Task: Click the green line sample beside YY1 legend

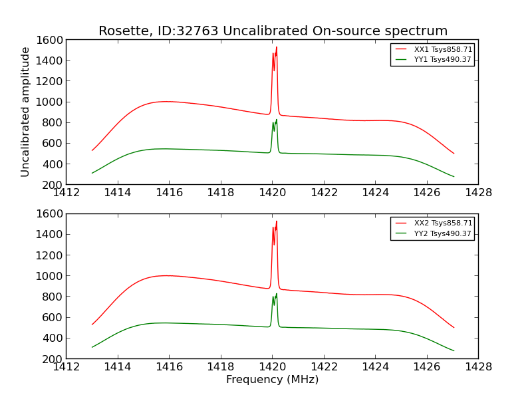Action: (x=401, y=59)
